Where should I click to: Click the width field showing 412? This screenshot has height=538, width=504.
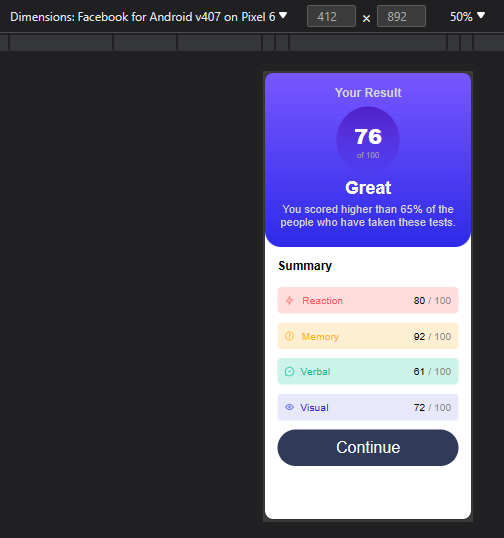pos(331,16)
